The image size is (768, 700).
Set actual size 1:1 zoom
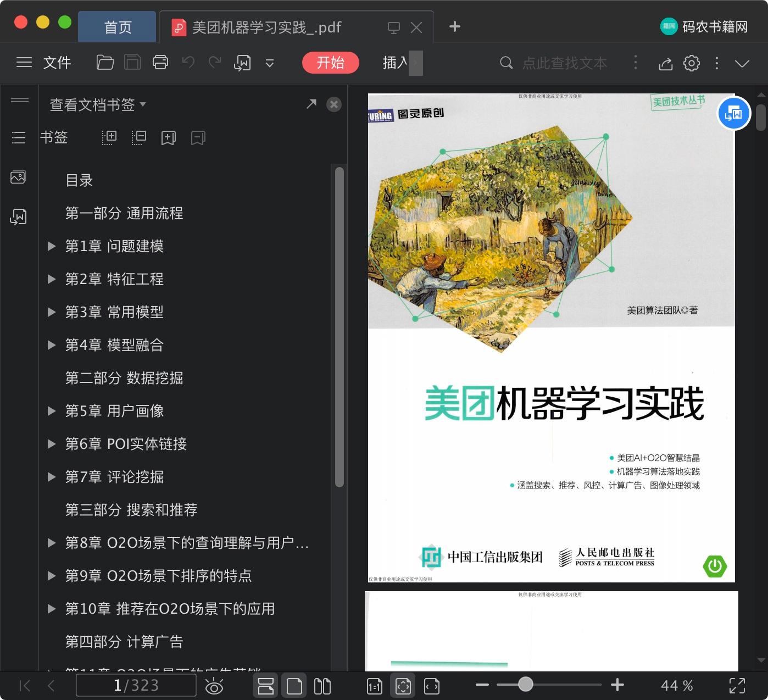coord(375,686)
